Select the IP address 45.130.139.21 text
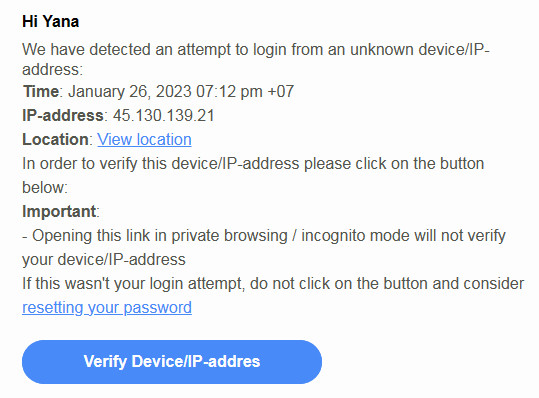Image resolution: width=539 pixels, height=398 pixels. (x=164, y=115)
